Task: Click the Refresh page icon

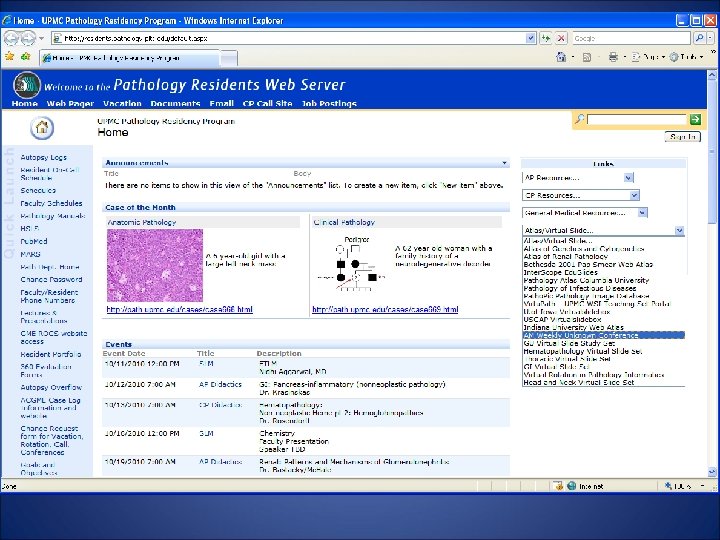Action: pyautogui.click(x=546, y=38)
